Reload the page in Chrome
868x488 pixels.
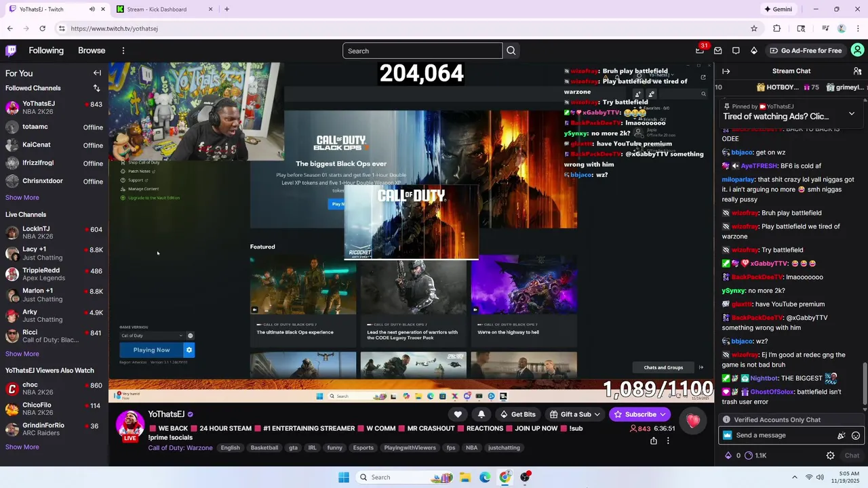coord(42,28)
